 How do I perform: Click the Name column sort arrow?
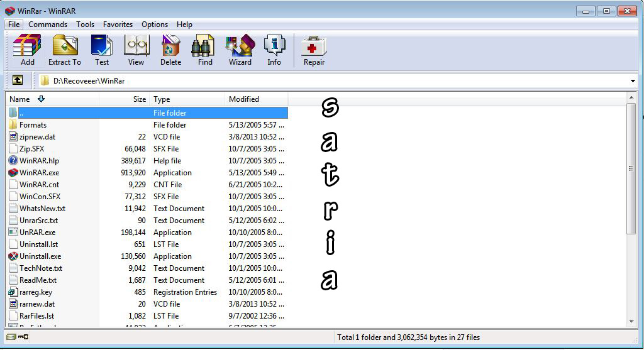point(41,99)
